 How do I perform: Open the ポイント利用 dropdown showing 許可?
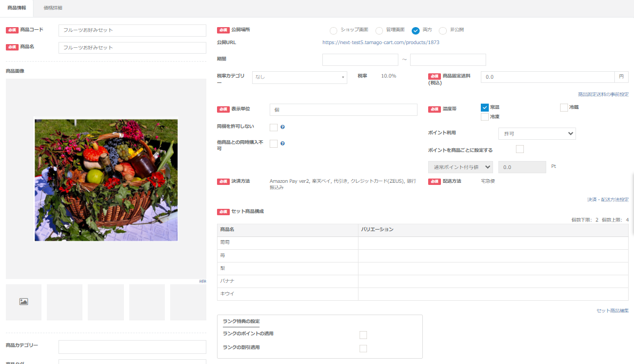(x=537, y=134)
